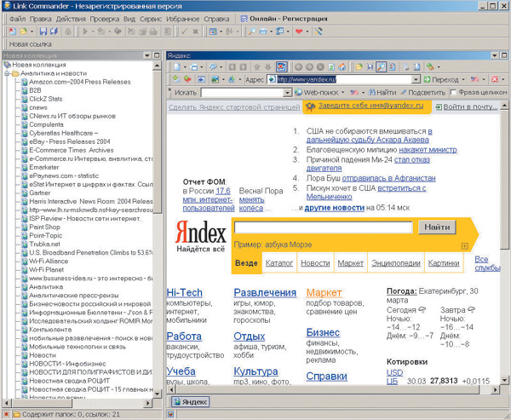Screen dimensions: 511x420
Task: Select the Trubka.net tree item
Action: [x=44, y=244]
